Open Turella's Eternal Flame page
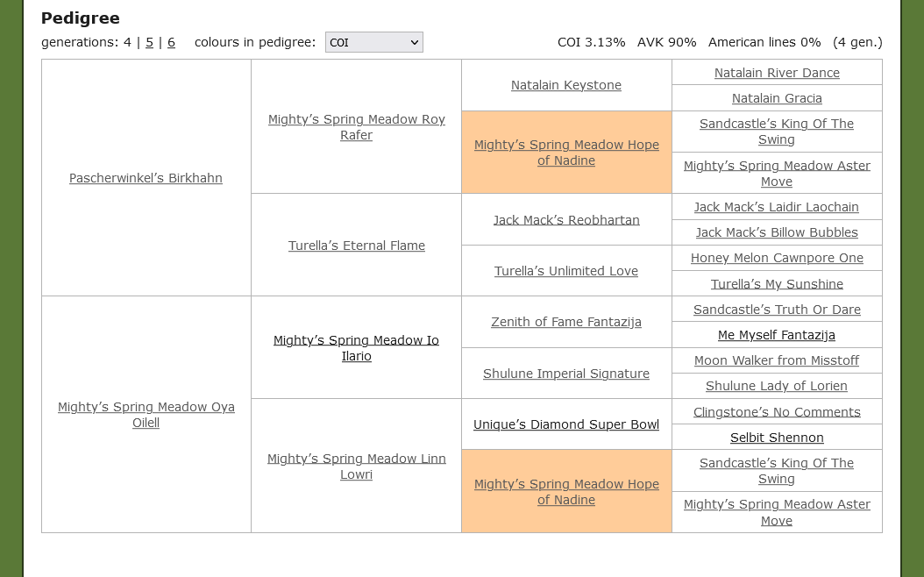This screenshot has width=924, height=577. point(356,246)
